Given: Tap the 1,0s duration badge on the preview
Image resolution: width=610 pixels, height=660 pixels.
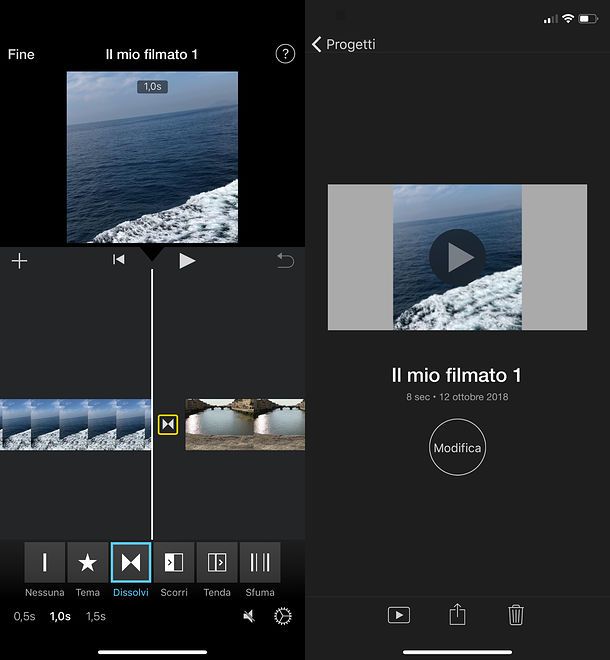Looking at the screenshot, I should pos(152,87).
